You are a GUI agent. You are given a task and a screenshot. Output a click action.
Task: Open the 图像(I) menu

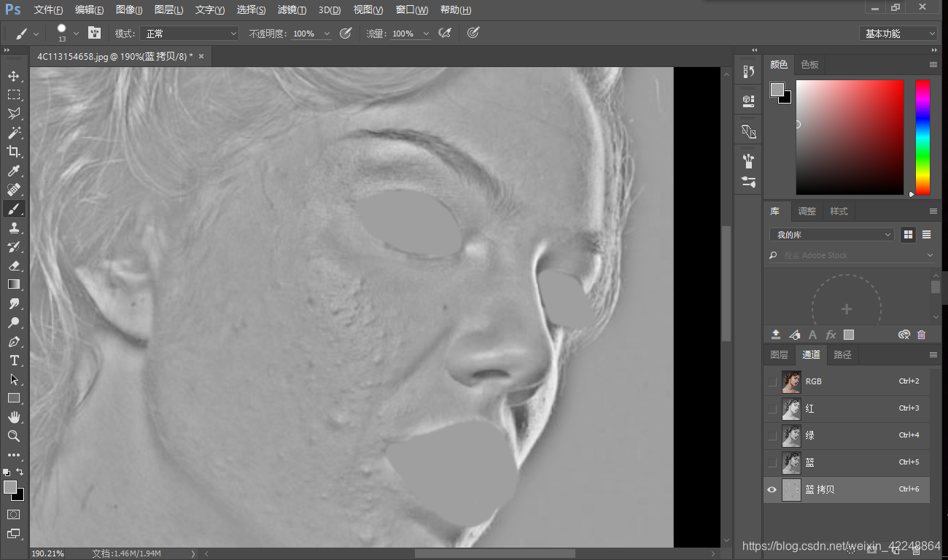129,10
